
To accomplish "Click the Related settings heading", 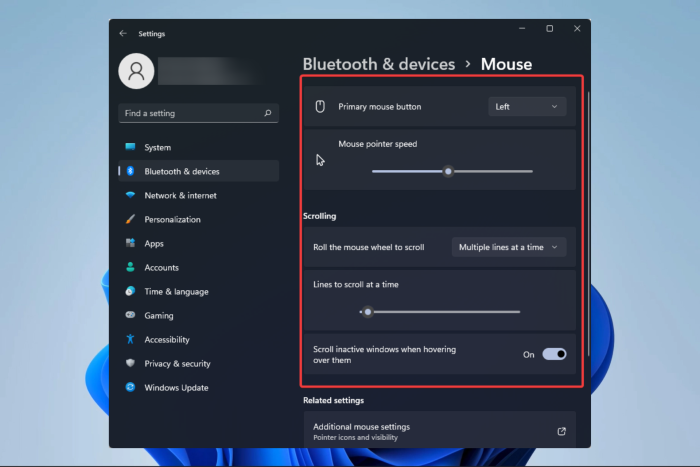I will point(333,400).
